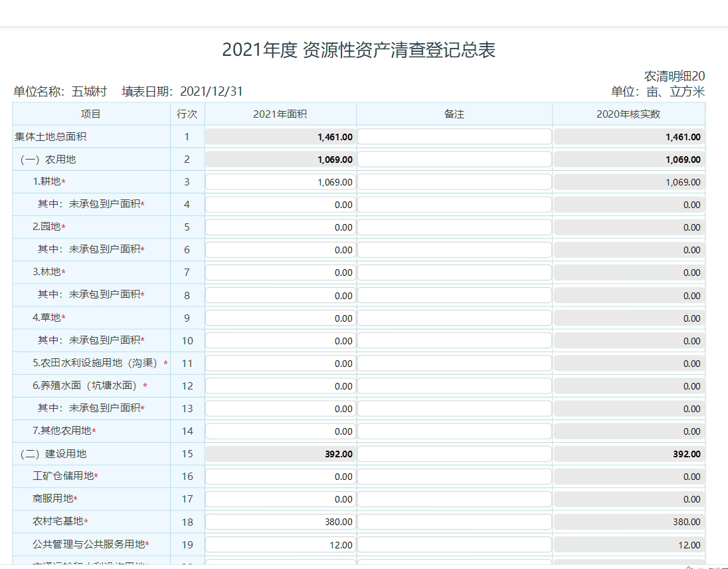Click 2021 area input in row 6
Screen dimensions: 728x569
(280, 250)
